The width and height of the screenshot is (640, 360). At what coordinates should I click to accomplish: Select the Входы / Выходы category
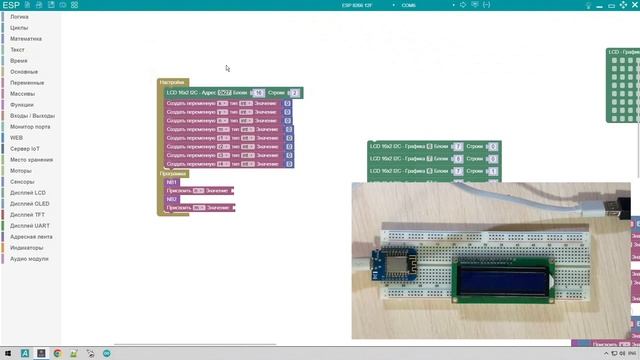[32, 116]
